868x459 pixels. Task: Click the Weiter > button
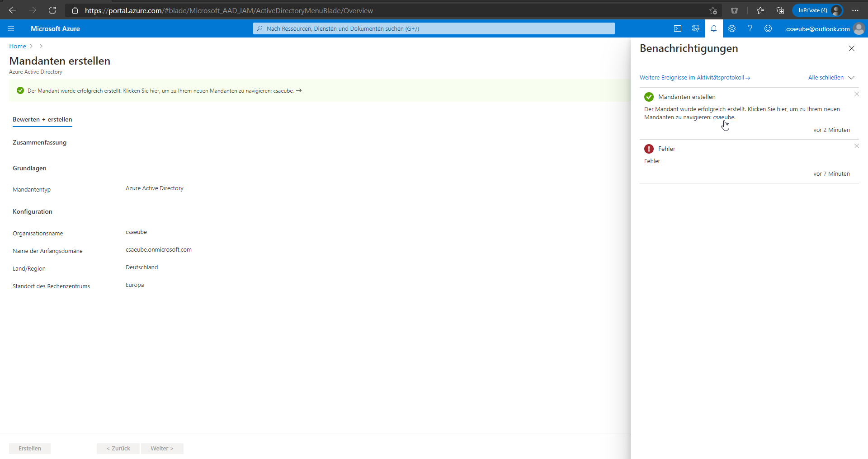click(162, 448)
